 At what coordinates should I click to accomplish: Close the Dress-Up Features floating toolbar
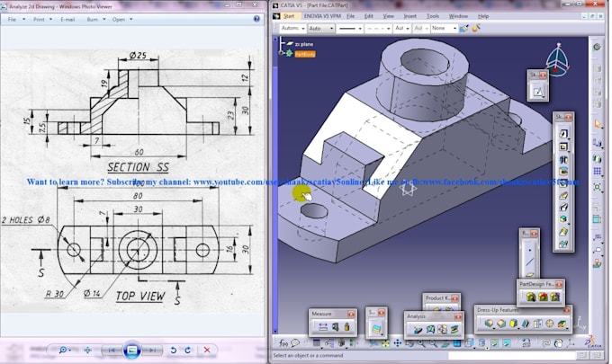coord(568,310)
